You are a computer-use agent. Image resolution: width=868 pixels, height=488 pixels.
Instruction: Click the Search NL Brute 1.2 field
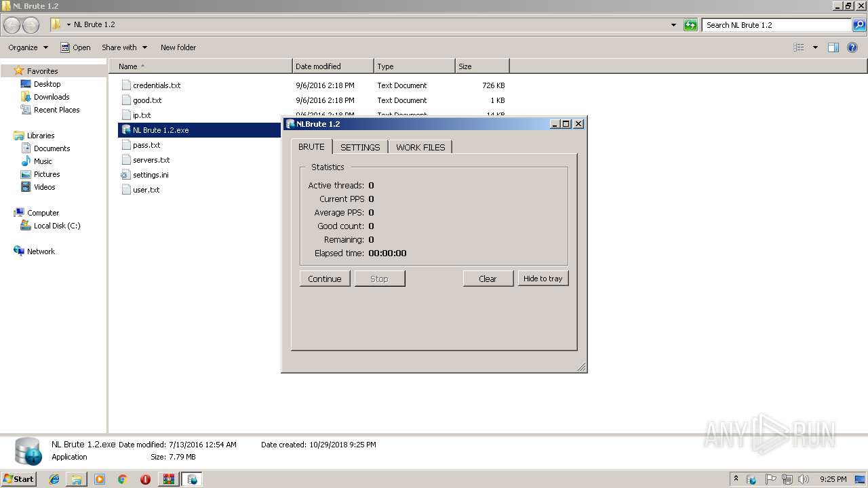tap(776, 25)
